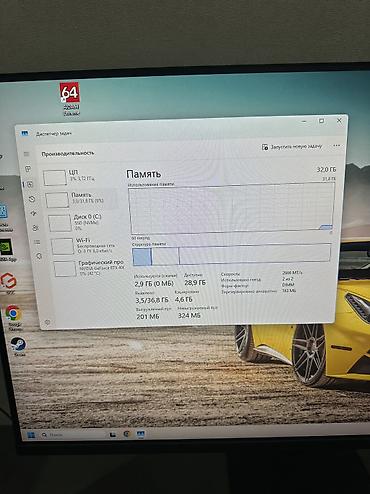Click 'Запустить новую задачу' run new task
The image size is (370, 494).
[292, 147]
